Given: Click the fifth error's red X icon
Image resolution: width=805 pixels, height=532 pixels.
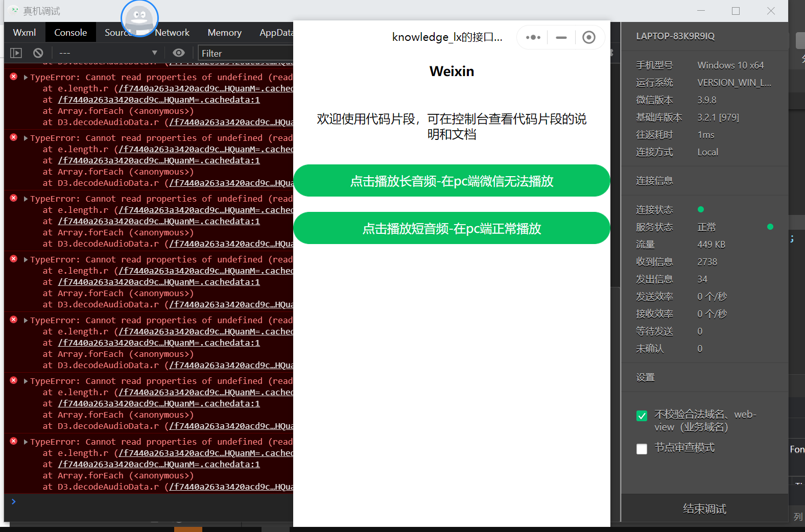Looking at the screenshot, I should (14, 320).
